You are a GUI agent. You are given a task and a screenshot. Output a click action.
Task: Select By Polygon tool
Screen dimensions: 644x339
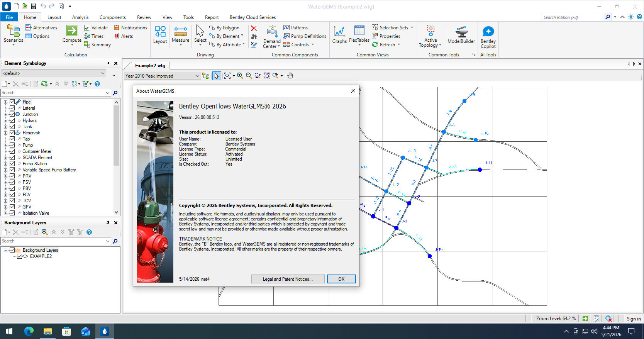(224, 28)
